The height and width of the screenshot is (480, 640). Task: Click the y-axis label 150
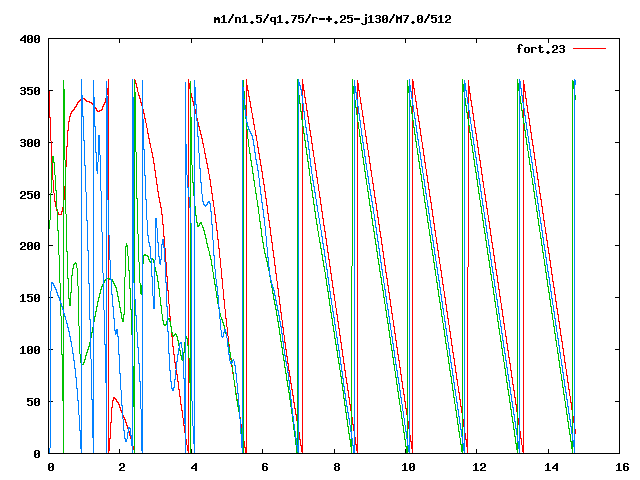[x=30, y=298]
